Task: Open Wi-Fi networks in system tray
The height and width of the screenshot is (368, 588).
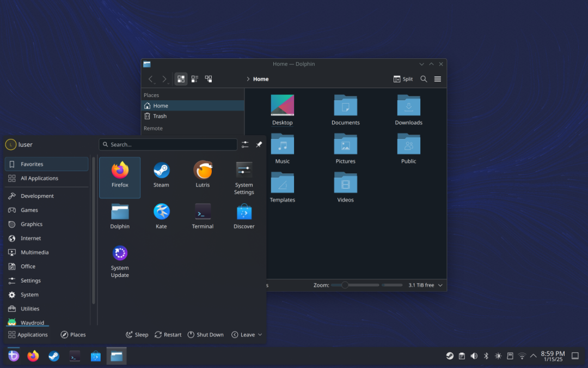Action: tap(522, 356)
